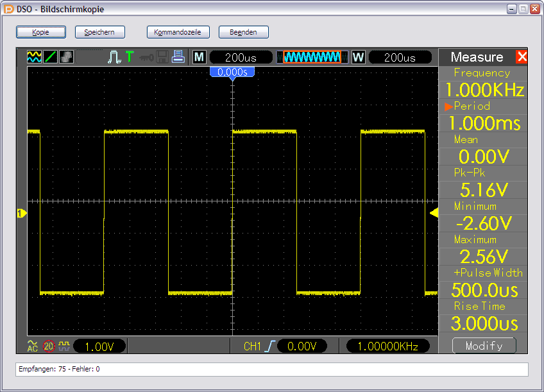Screen dimensions: 544x392
Task: Click the rising edge trigger slope icon
Action: pyautogui.click(x=270, y=346)
